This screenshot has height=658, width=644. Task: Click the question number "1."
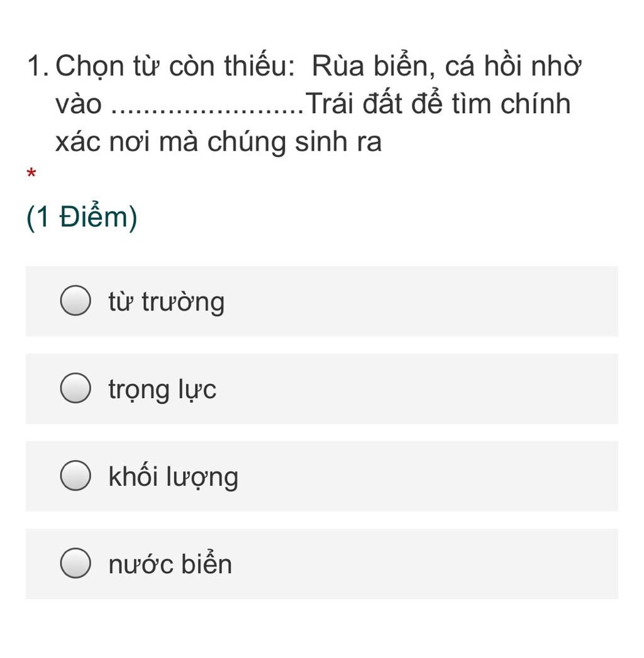click(38, 67)
